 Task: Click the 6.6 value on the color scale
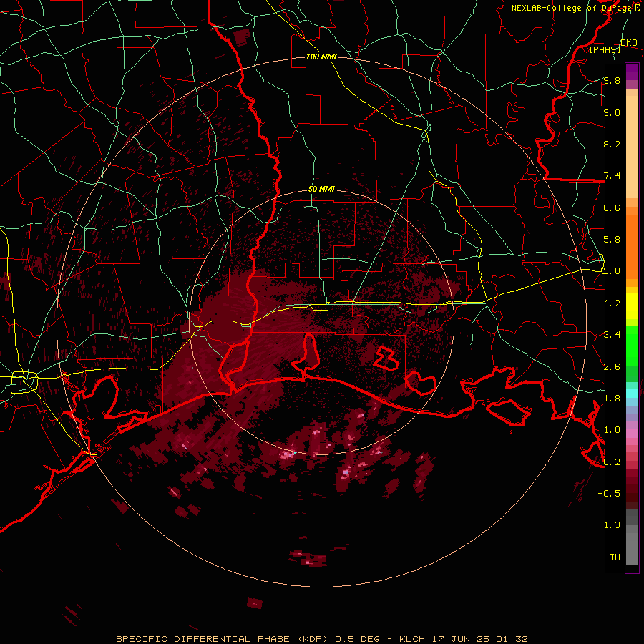point(612,208)
